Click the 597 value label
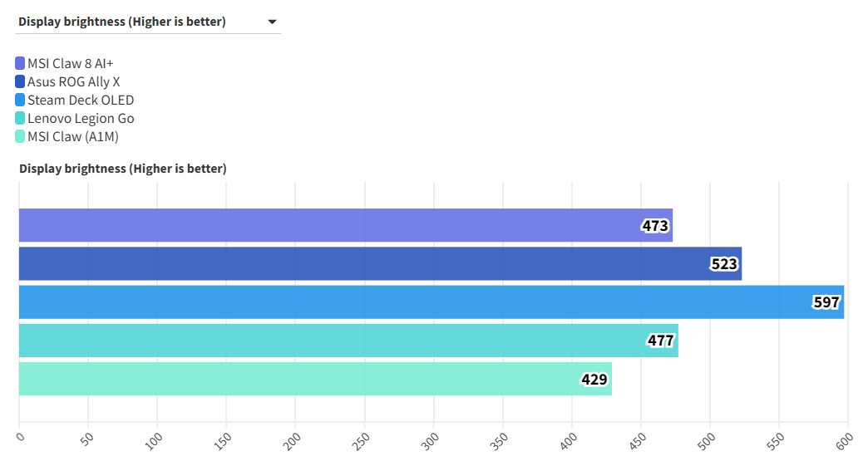 826,302
